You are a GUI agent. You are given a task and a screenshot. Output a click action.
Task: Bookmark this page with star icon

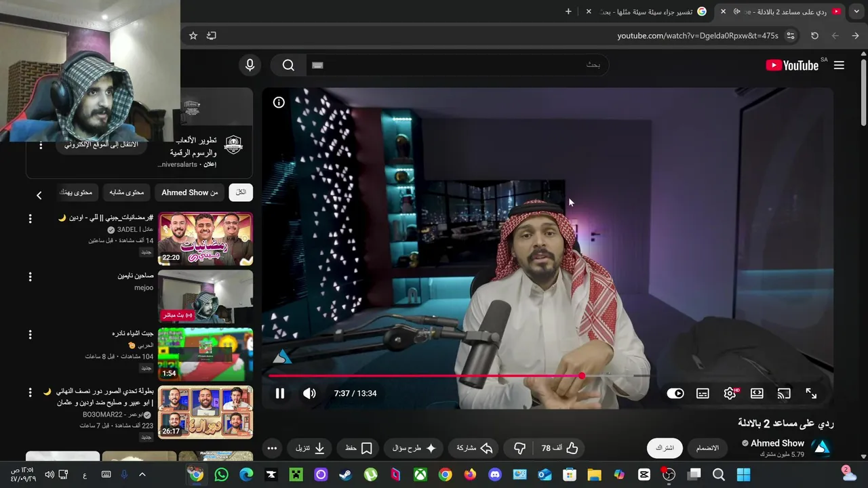(x=193, y=35)
